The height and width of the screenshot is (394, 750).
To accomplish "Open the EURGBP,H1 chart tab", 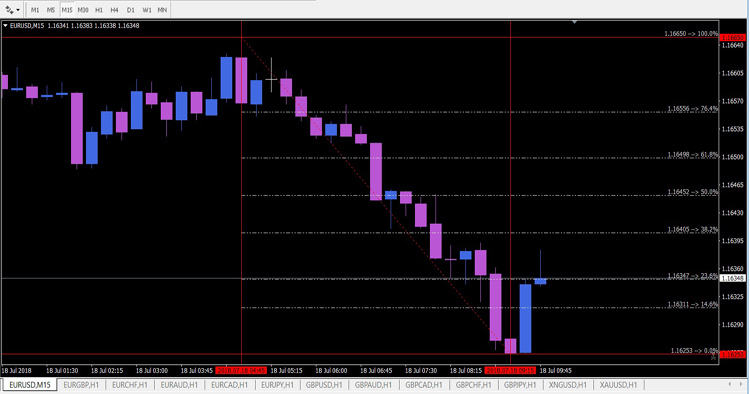I will coord(81,385).
